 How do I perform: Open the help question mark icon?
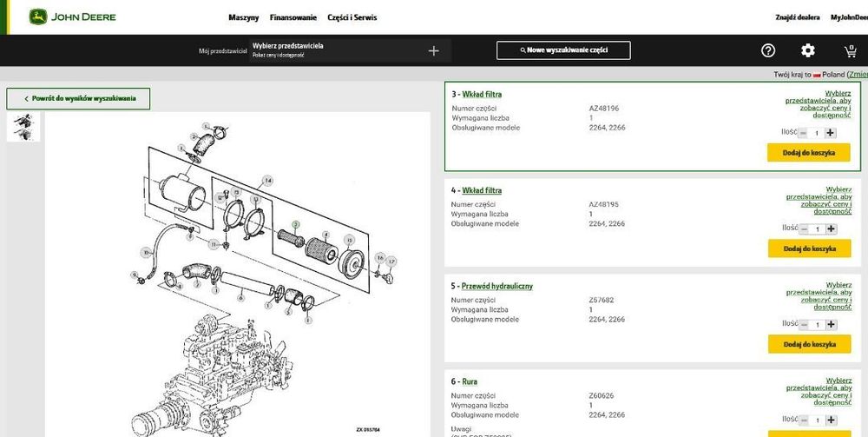point(768,51)
